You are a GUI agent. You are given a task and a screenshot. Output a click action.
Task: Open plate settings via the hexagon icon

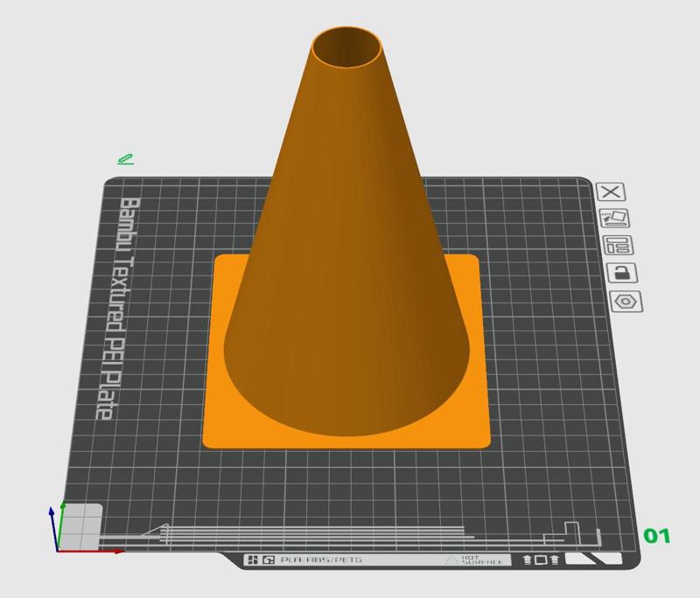624,302
